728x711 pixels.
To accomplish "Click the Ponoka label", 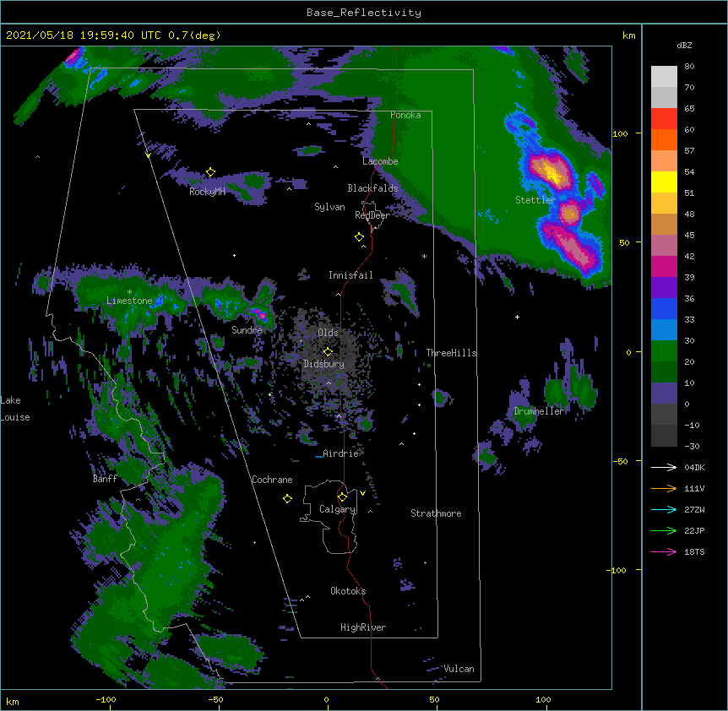I will [405, 115].
